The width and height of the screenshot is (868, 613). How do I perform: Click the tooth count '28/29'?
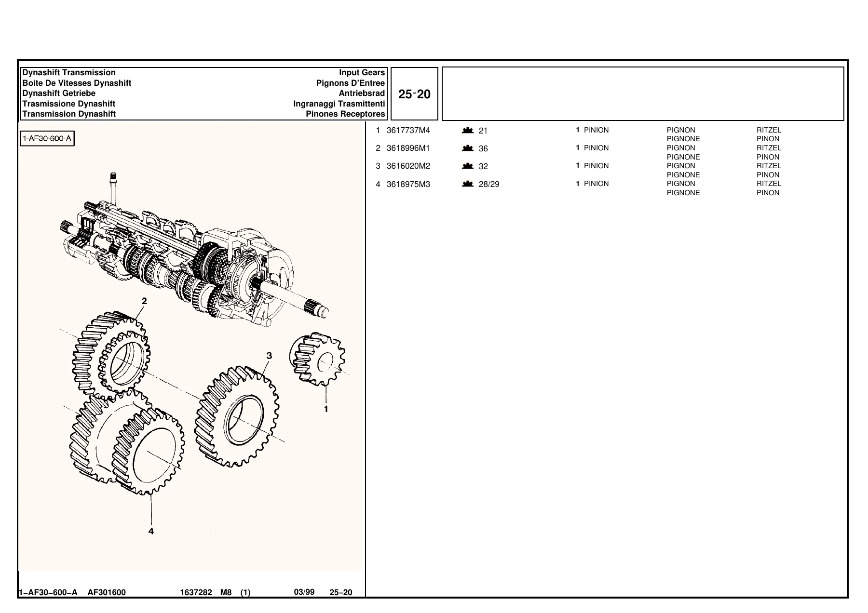point(489,185)
